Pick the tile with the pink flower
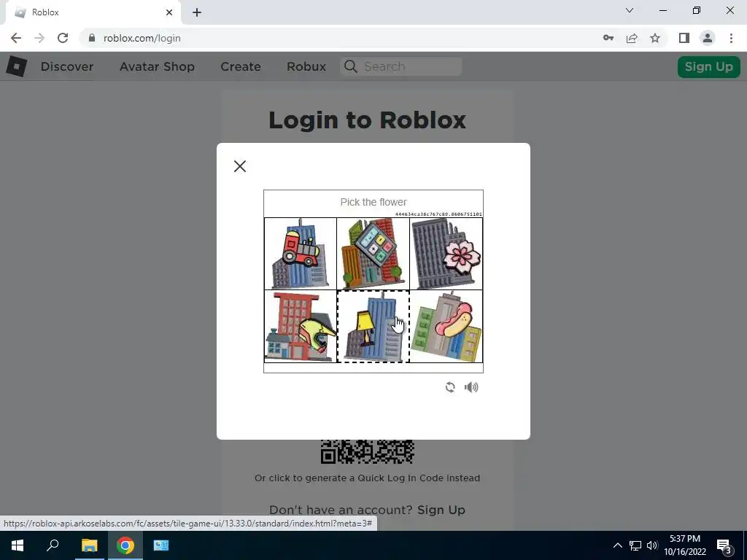The height and width of the screenshot is (560, 747). 446,254
